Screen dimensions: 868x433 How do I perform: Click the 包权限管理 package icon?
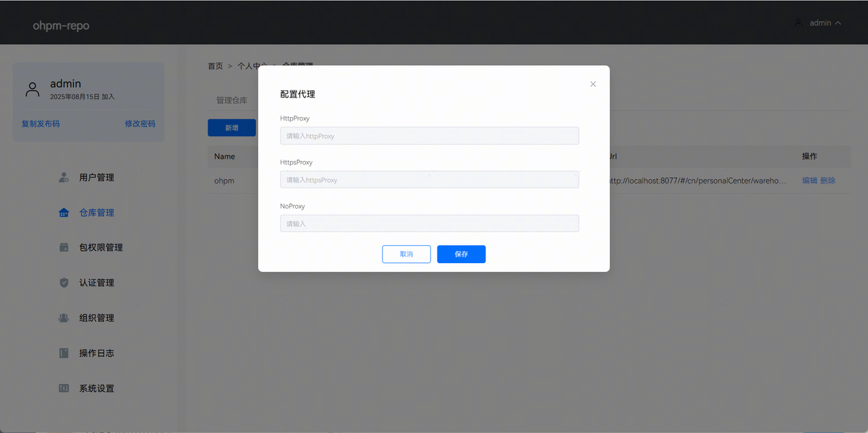pyautogui.click(x=64, y=247)
